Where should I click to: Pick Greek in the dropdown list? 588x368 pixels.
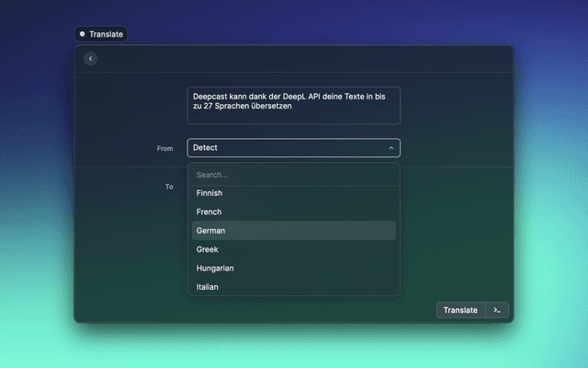(x=207, y=249)
